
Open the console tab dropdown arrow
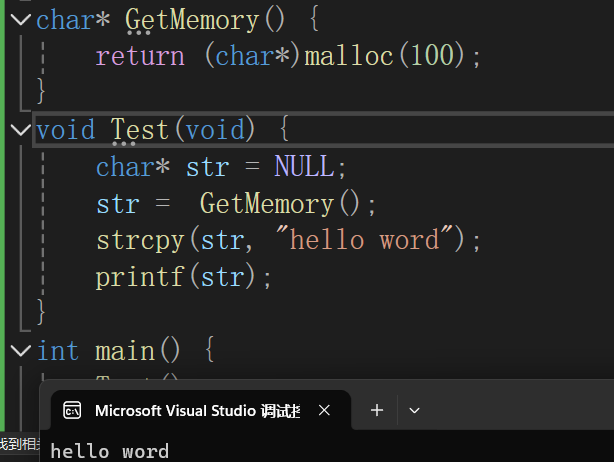[414, 410]
